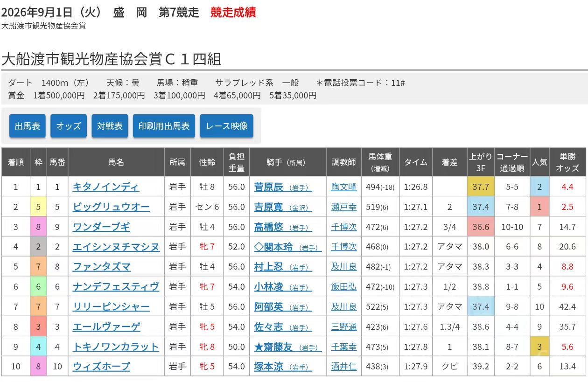Open horse ウィズホープ link
This screenshot has width=588, height=382.
tap(101, 367)
